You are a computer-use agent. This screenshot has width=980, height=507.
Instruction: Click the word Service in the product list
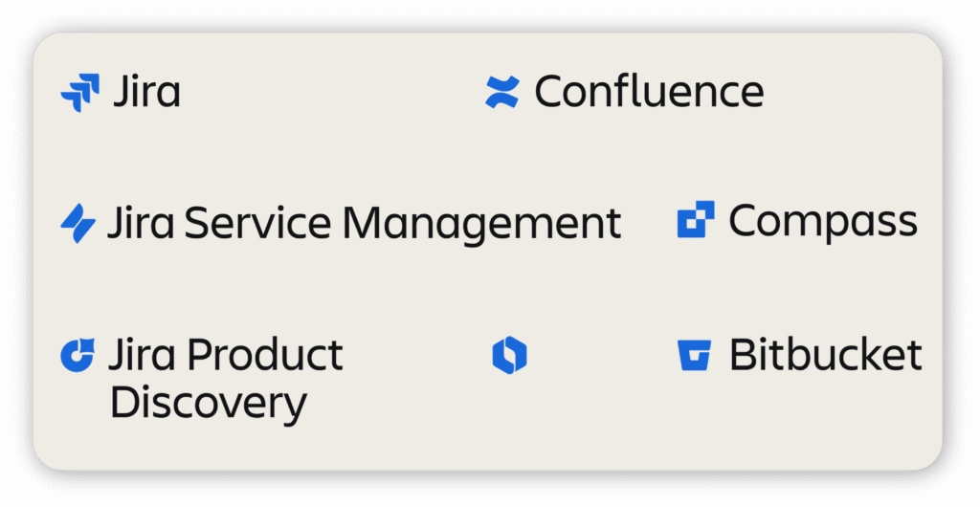click(256, 223)
